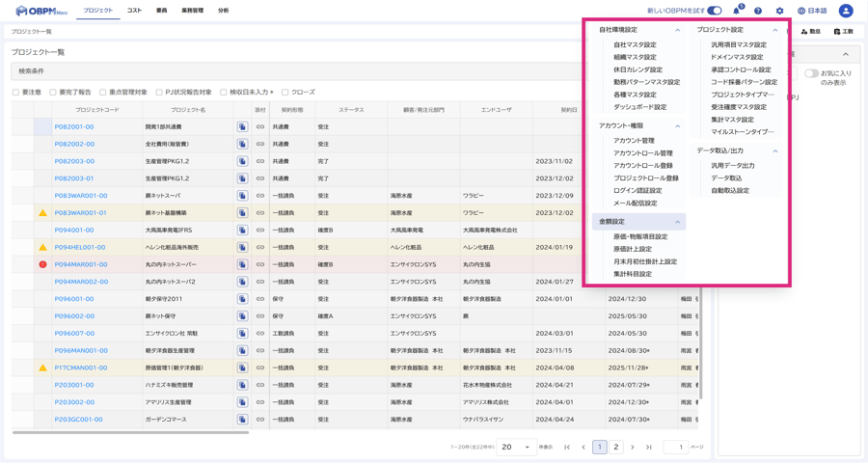Click the page number input field
868x463 pixels.
coord(675,447)
